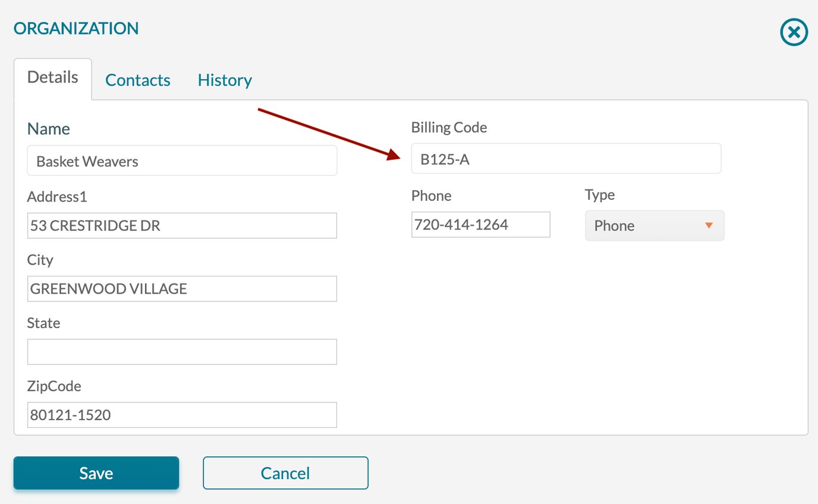Switch to the Contacts tab

coord(137,80)
